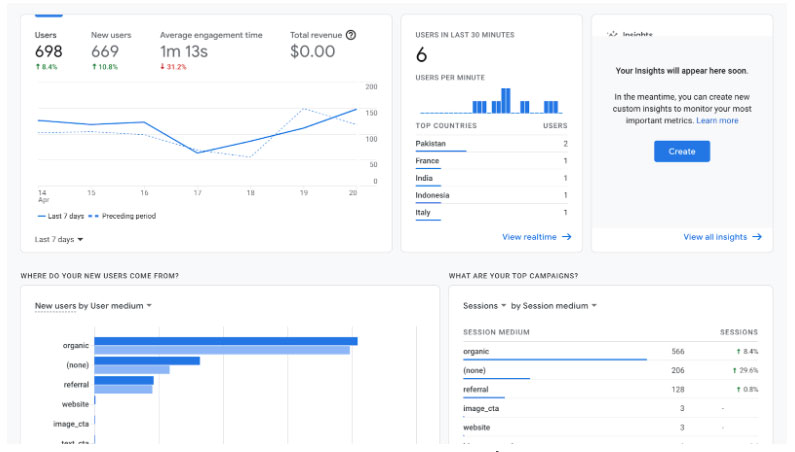Open the Sessions metric dropdown
This screenshot has height=452, width=795.
point(484,306)
